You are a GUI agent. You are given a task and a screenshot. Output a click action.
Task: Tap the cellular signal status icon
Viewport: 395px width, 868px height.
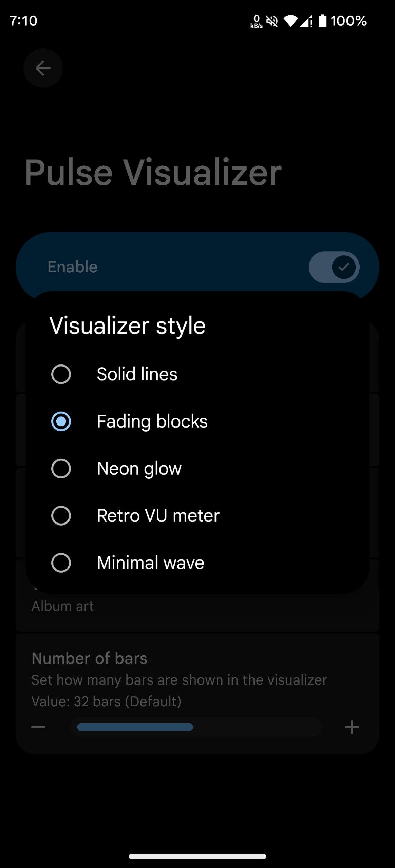point(306,22)
